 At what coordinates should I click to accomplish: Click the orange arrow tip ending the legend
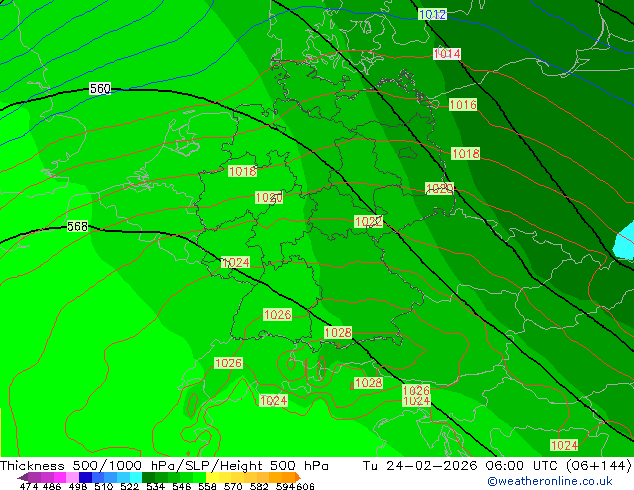[298, 477]
